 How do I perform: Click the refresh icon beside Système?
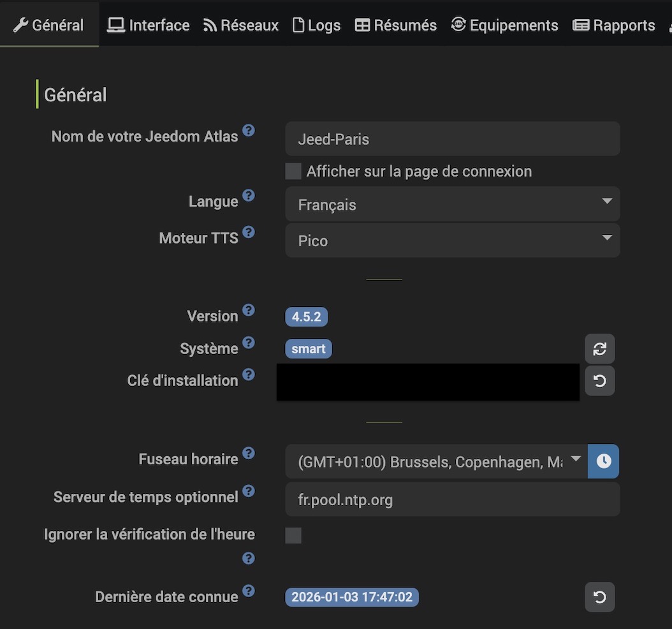click(599, 349)
